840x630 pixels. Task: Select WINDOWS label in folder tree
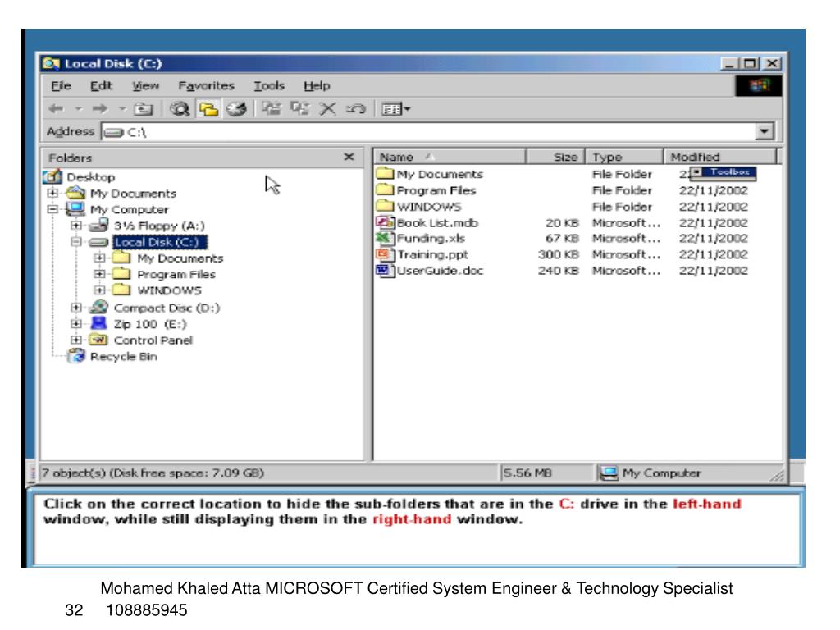click(x=169, y=290)
